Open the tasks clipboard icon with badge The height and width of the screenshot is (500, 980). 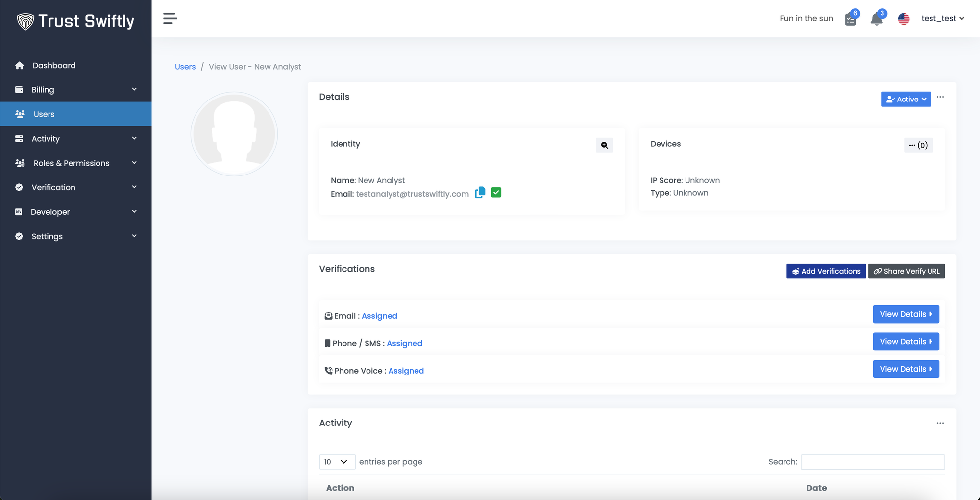click(x=851, y=20)
